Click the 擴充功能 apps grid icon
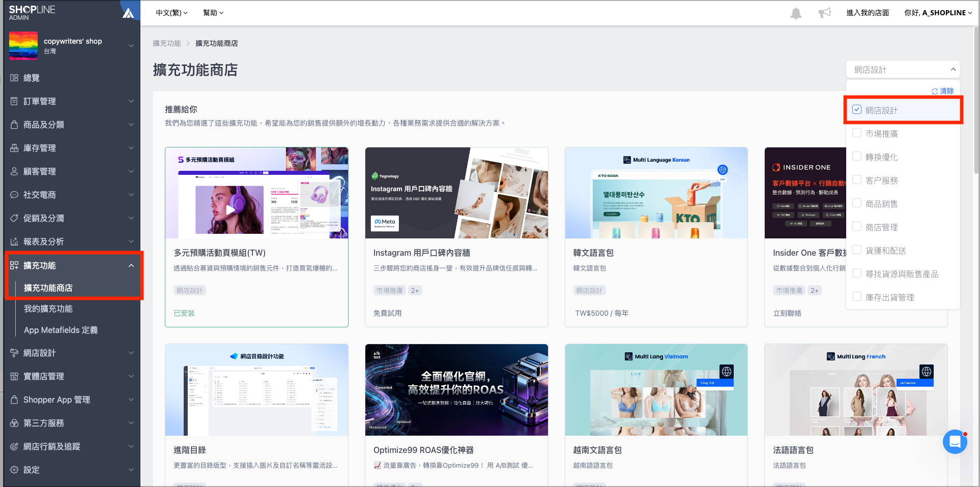This screenshot has width=980, height=487. tap(14, 265)
